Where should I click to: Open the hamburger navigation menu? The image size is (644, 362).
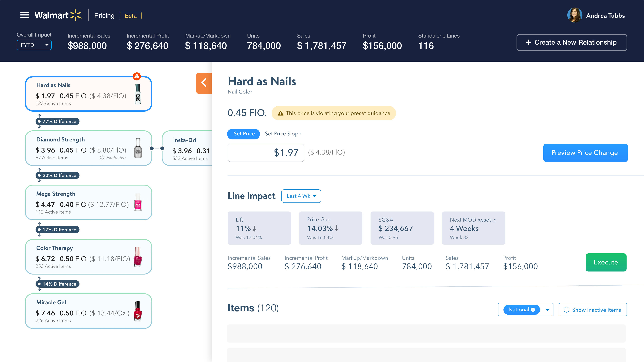[24, 15]
